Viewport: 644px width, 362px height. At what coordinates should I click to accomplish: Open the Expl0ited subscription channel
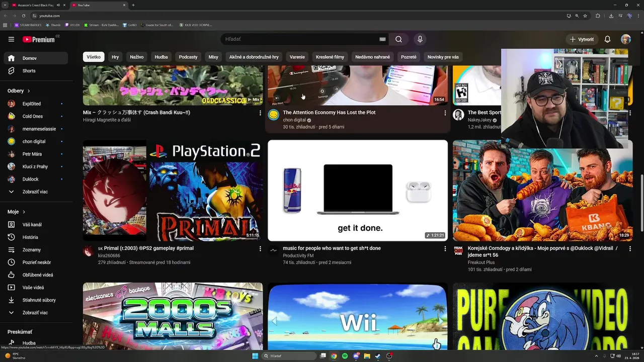[x=35, y=104]
